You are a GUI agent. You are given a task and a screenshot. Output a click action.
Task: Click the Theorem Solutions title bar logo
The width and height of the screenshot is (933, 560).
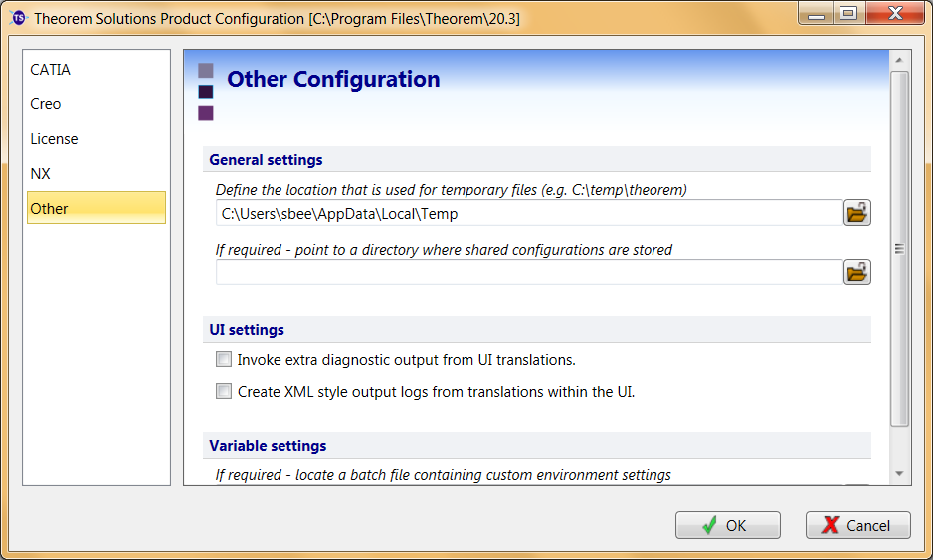pos(19,18)
